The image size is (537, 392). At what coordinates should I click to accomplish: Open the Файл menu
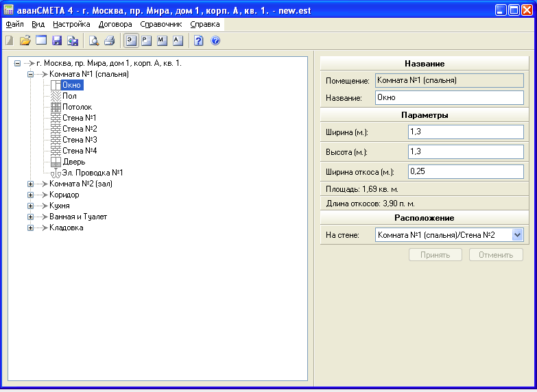[14, 24]
